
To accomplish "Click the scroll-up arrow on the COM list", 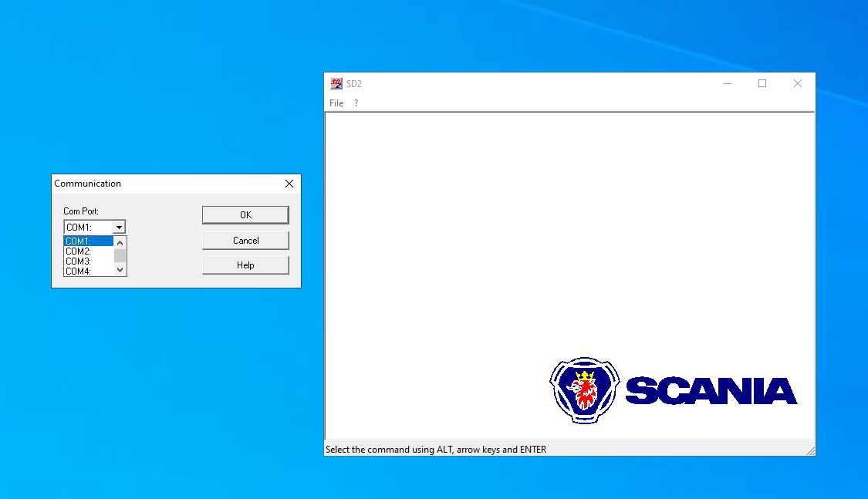I will 120,241.
